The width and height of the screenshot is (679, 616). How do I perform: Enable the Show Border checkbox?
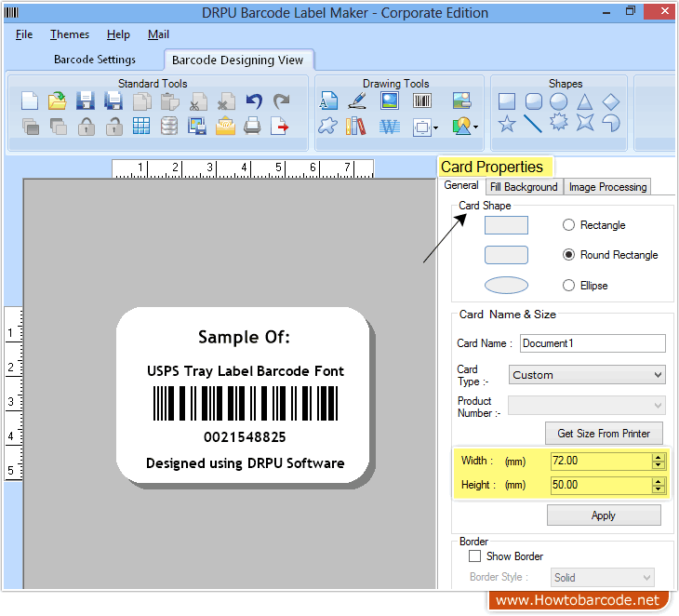[474, 556]
